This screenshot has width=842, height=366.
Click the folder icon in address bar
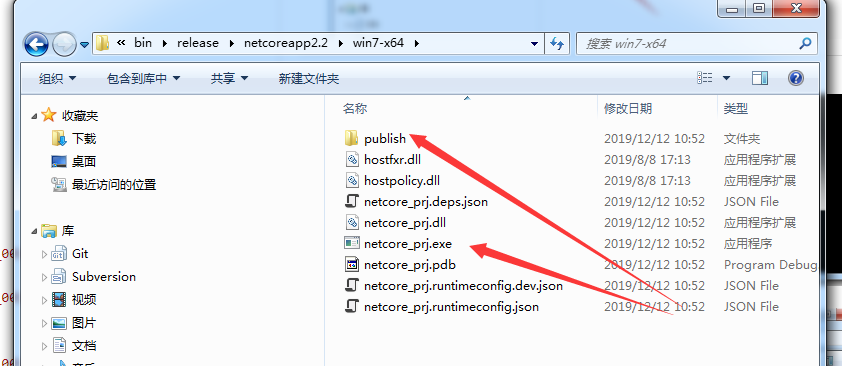point(103,43)
